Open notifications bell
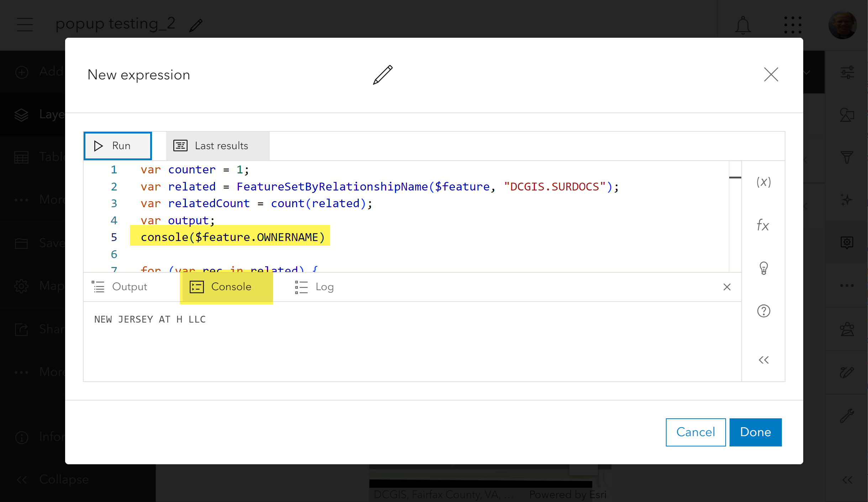The image size is (868, 502). pyautogui.click(x=743, y=25)
